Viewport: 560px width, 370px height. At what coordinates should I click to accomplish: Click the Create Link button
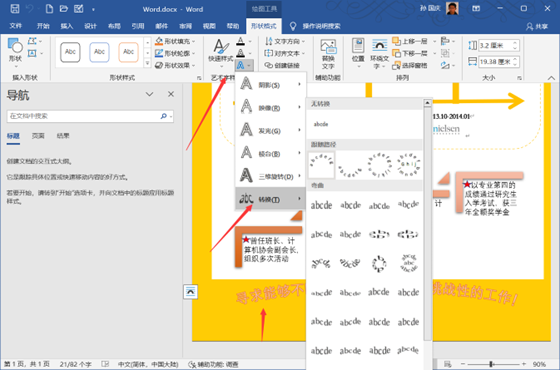[282, 65]
